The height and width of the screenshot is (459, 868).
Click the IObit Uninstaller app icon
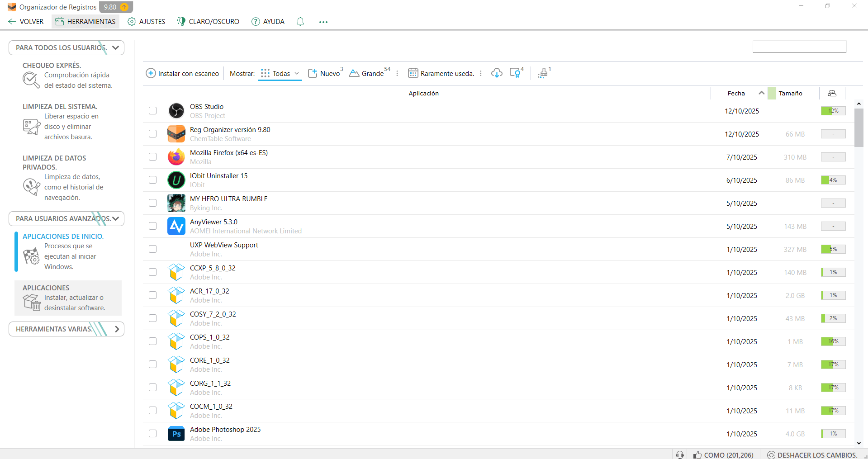coord(176,180)
